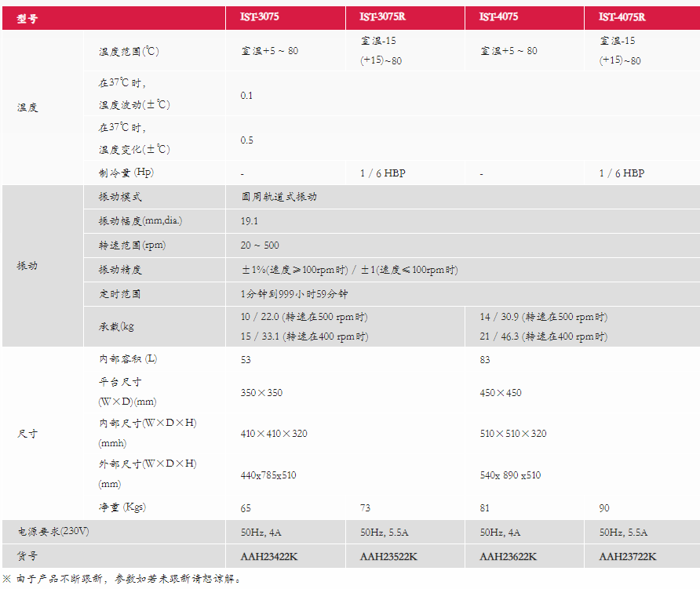Screen dimensions: 700x589
Task: Click the IST-4075 column header
Action: 499,17
